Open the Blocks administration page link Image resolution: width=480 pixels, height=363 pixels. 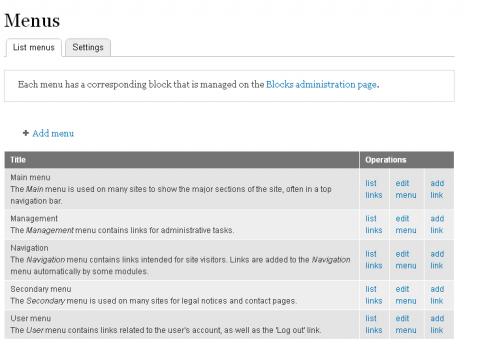pos(321,85)
